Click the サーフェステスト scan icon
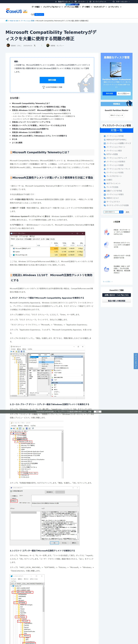The width and height of the screenshot is (138, 644). click(105, 202)
